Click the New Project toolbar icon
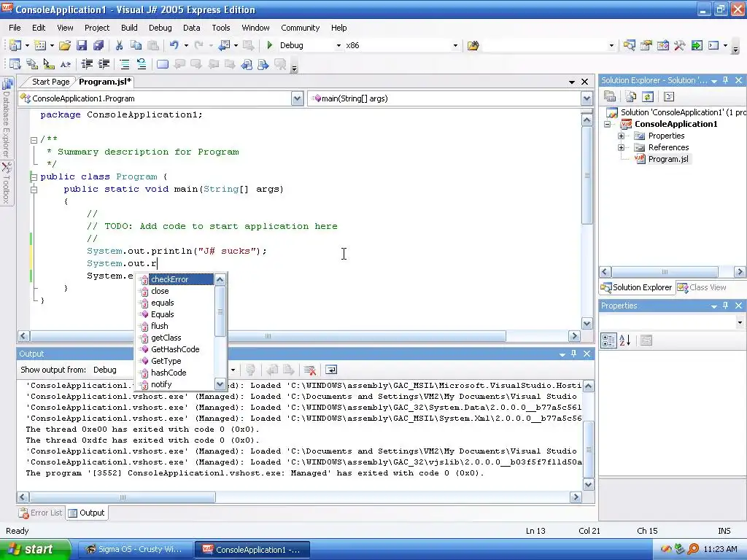Screen dimensions: 747x560 pos(15,46)
